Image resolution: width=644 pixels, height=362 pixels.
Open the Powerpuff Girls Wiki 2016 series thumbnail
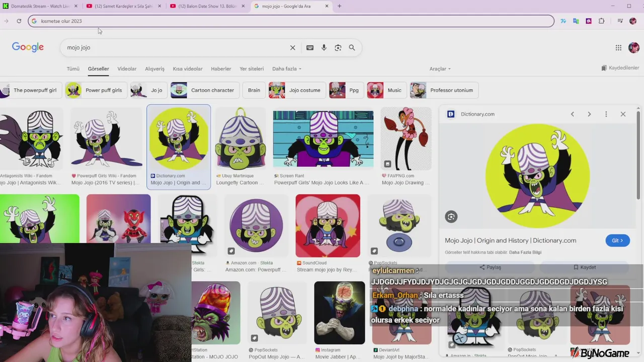point(106,139)
